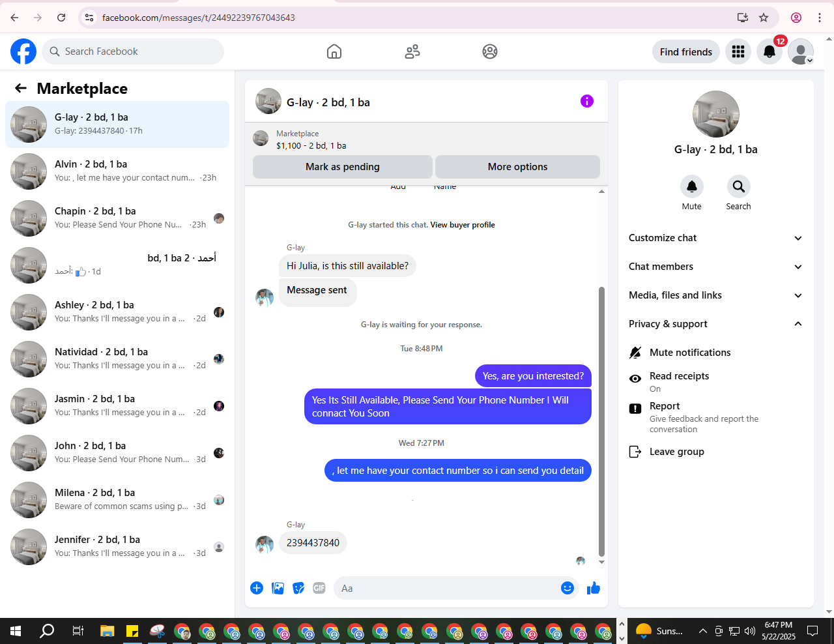
Task: Mute the chat using the bell icon
Action: (692, 186)
